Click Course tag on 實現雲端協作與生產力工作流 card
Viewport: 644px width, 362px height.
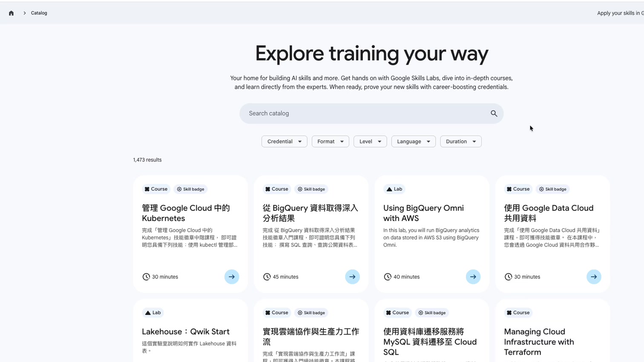pyautogui.click(x=277, y=313)
